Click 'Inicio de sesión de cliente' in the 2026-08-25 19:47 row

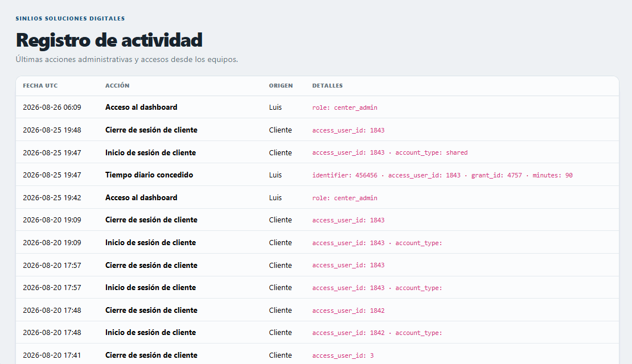(150, 152)
